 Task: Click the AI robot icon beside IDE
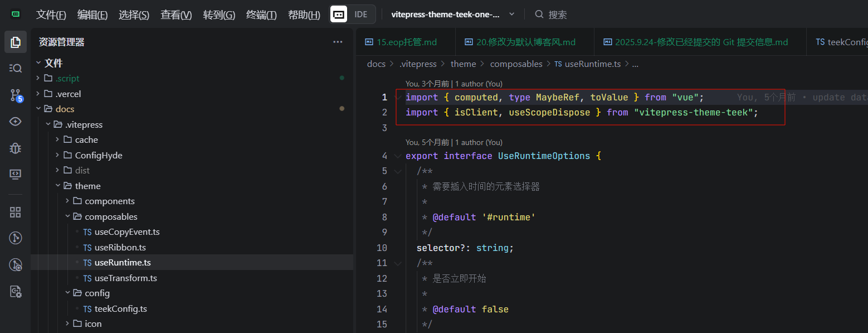[x=339, y=15]
